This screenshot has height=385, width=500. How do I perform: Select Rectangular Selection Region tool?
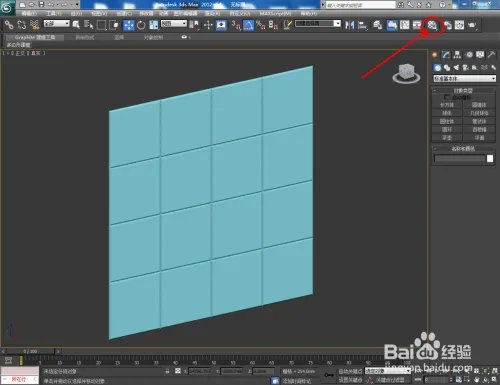(101, 25)
